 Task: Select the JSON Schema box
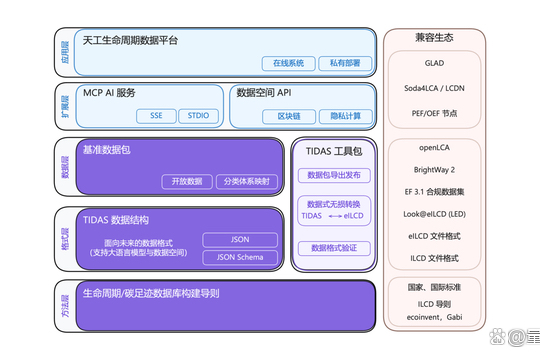click(240, 257)
